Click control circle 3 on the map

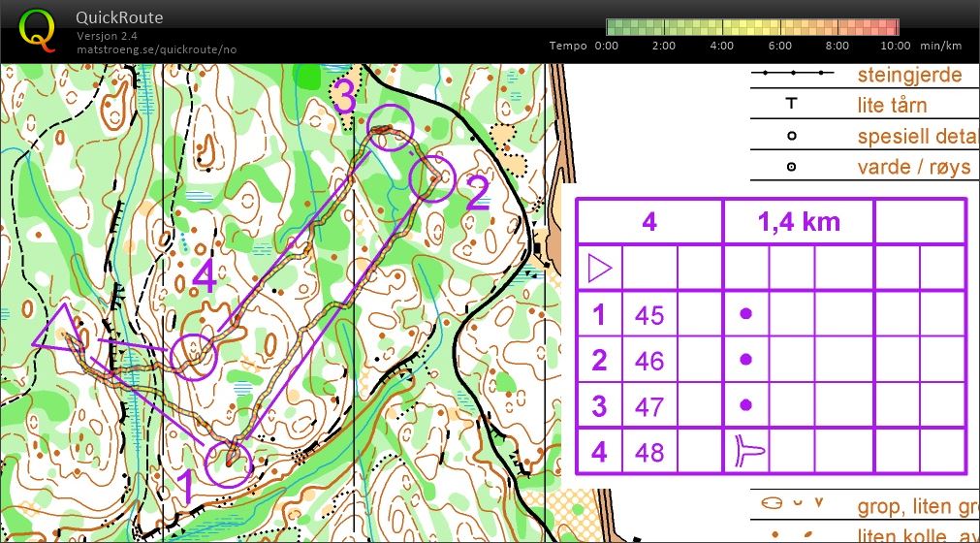coord(391,127)
